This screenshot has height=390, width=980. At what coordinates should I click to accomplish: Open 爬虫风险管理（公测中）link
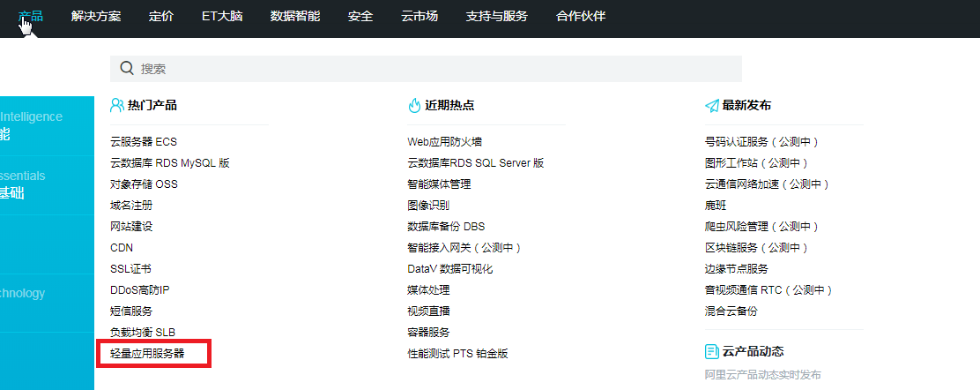[761, 227]
